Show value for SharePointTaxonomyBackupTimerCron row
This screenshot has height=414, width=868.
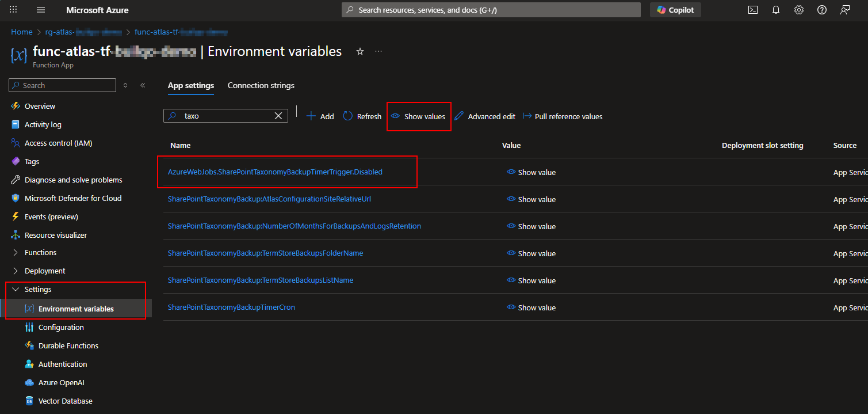coord(531,307)
